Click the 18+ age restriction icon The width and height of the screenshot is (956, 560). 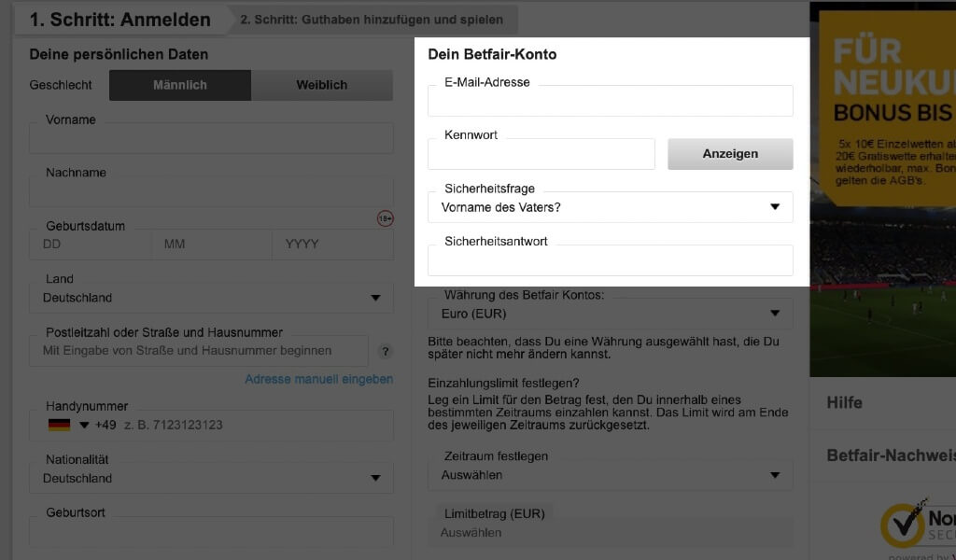pos(385,218)
